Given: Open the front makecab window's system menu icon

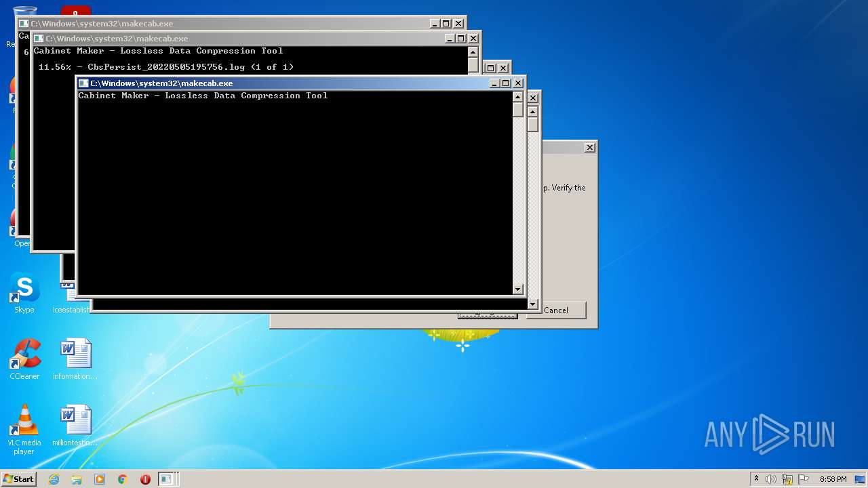Looking at the screenshot, I should pos(83,83).
